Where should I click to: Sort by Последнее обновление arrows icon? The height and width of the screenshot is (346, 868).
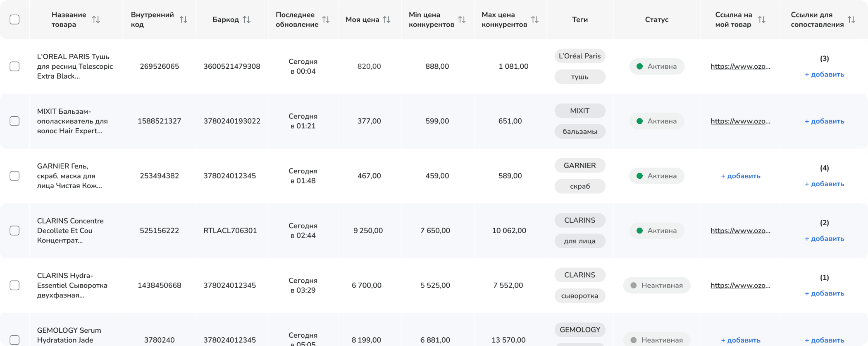point(326,19)
